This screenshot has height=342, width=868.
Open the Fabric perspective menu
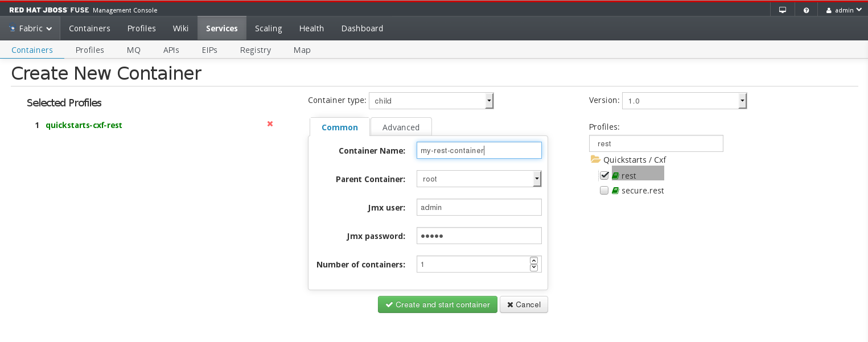(30, 28)
